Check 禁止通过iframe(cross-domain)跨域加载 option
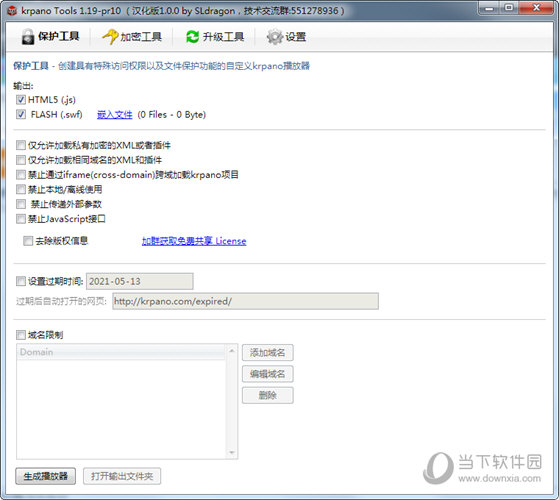The height and width of the screenshot is (500, 559). coord(21,175)
